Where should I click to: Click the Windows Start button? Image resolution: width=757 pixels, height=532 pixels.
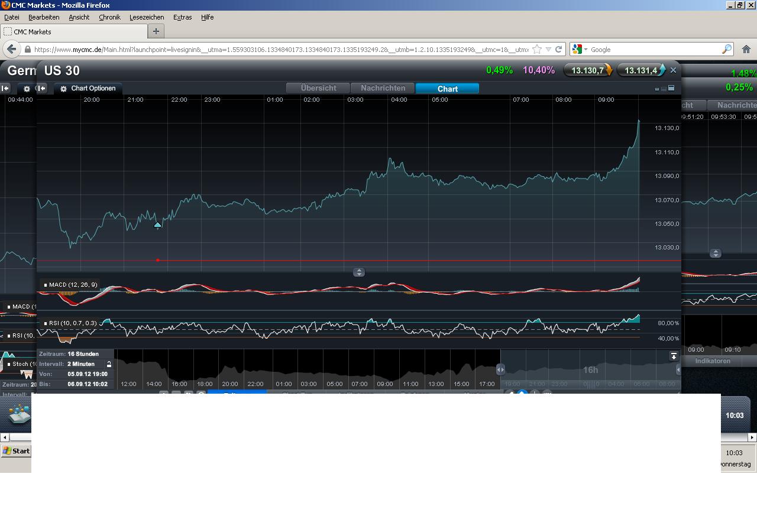(16, 451)
